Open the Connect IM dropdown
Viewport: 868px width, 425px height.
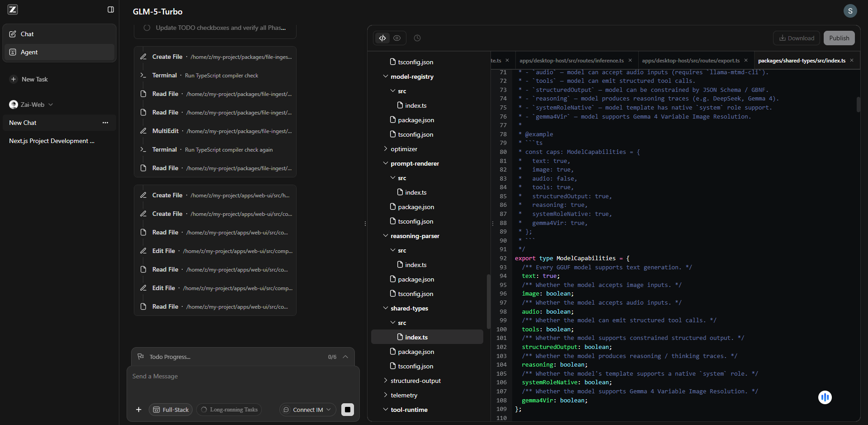[308, 410]
